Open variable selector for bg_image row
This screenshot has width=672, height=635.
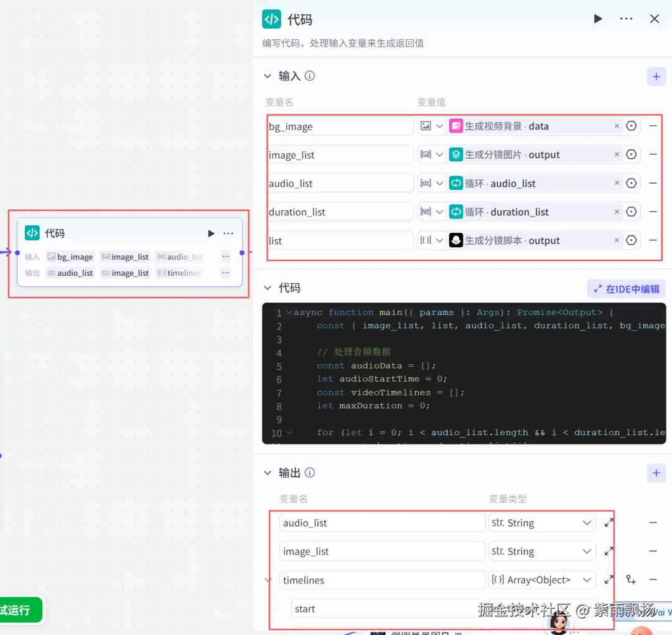[632, 126]
